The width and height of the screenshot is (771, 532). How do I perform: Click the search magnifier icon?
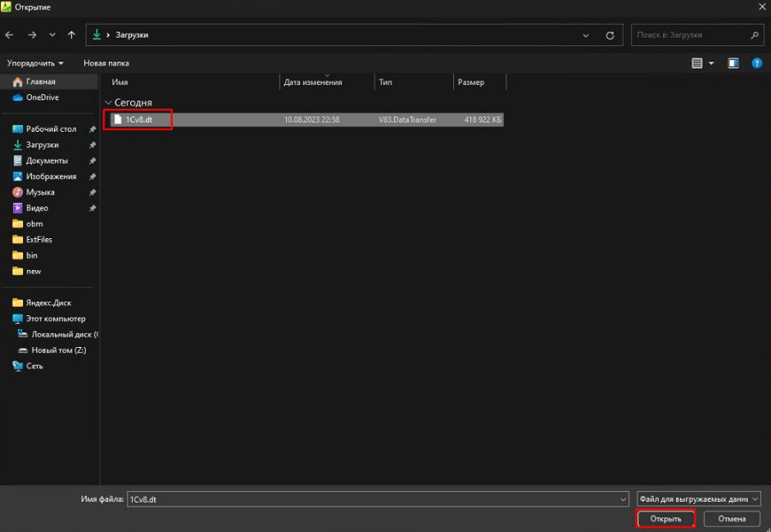pyautogui.click(x=755, y=35)
